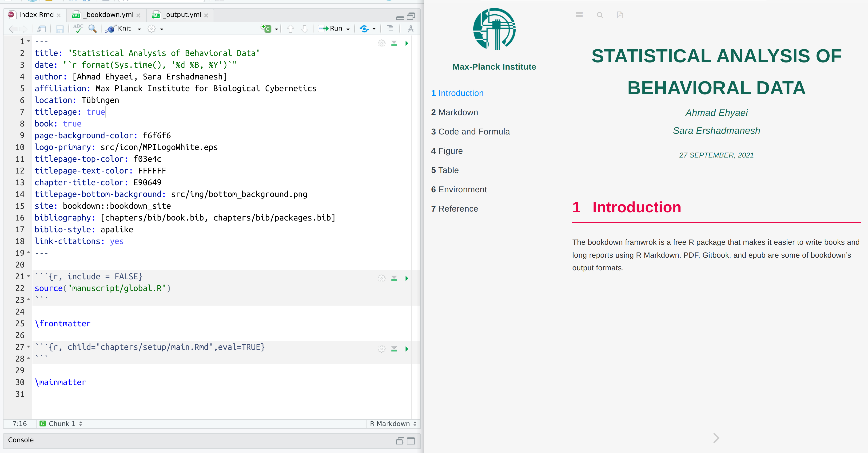Screen dimensions: 868x453
Task: Close the _output.yml tab
Action: coord(206,16)
